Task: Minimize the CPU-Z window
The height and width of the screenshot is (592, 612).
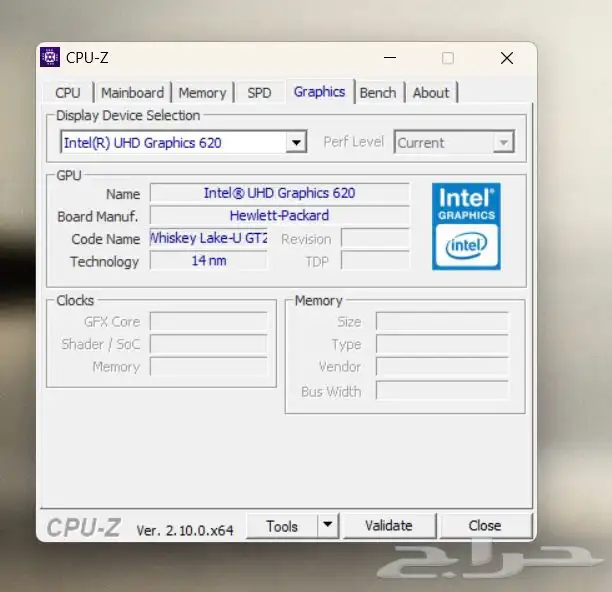Action: pos(390,58)
